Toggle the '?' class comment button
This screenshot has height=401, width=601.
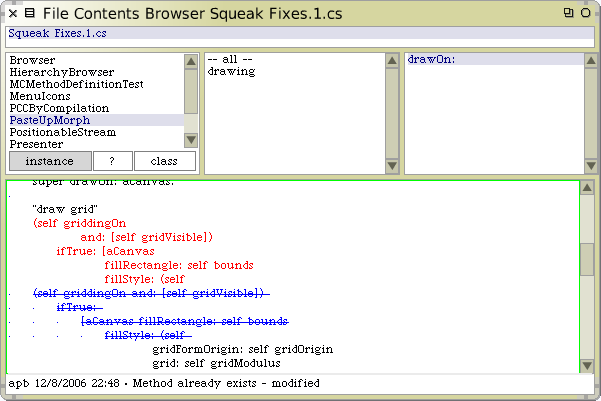[x=113, y=161]
